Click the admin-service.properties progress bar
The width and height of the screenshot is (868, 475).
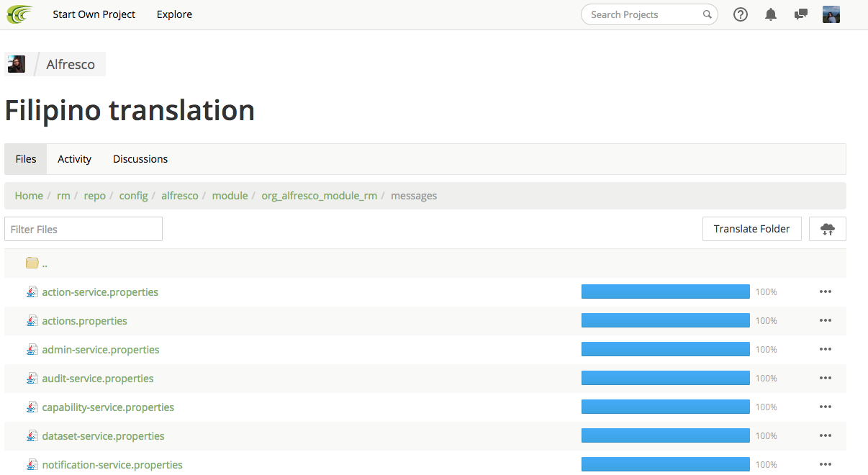(665, 350)
